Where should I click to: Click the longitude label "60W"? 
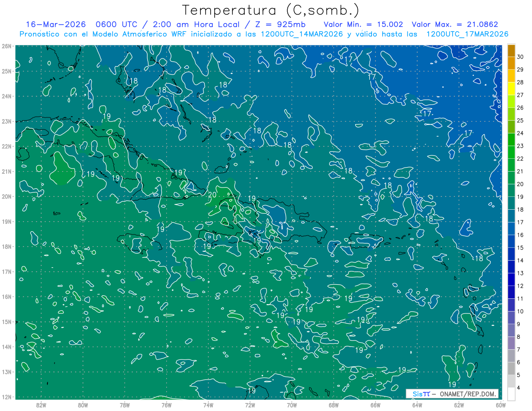[x=501, y=405]
